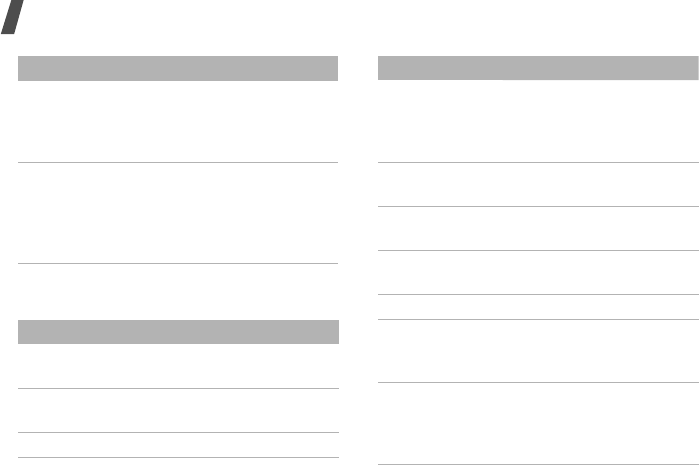This screenshot has width=699, height=465.
Task: Click the tall first row of right-column table
Action: tap(538, 121)
